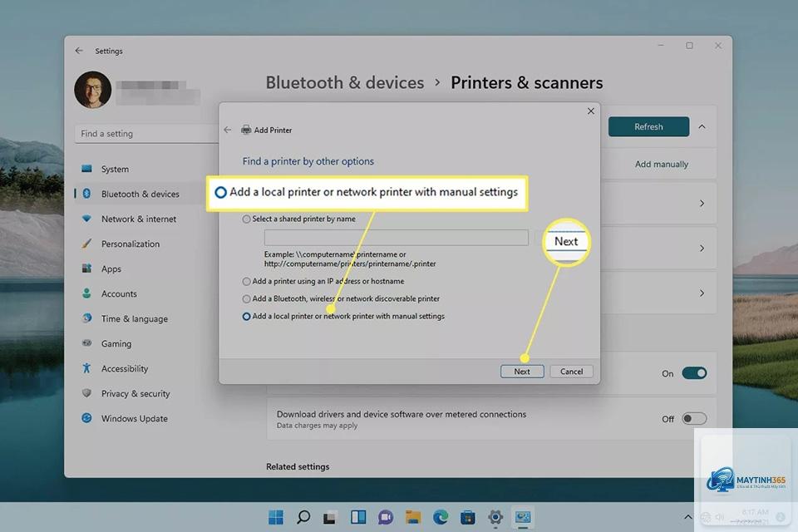Collapse the add device section chevron
798x532 pixels.
[702, 126]
